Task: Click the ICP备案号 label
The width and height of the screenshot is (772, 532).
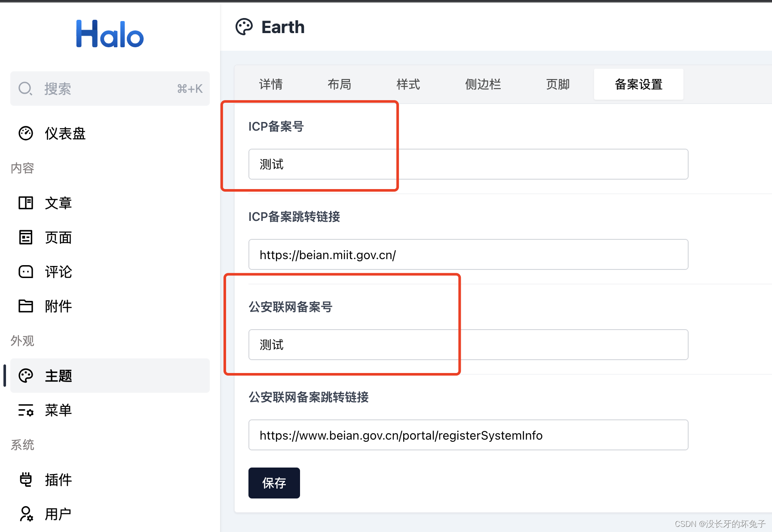Action: coord(276,126)
